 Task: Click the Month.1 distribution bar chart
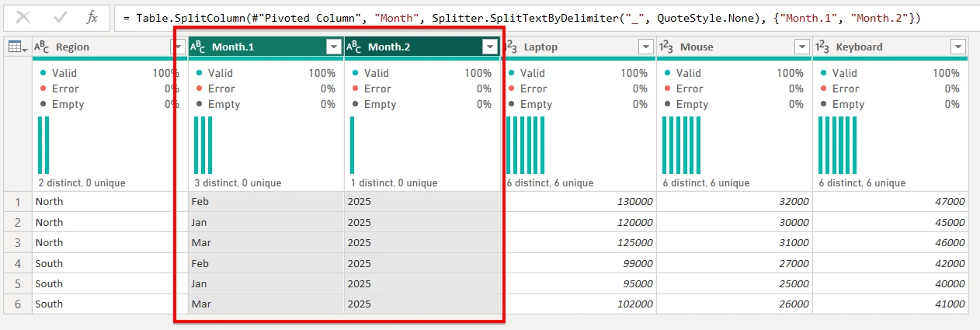[203, 145]
